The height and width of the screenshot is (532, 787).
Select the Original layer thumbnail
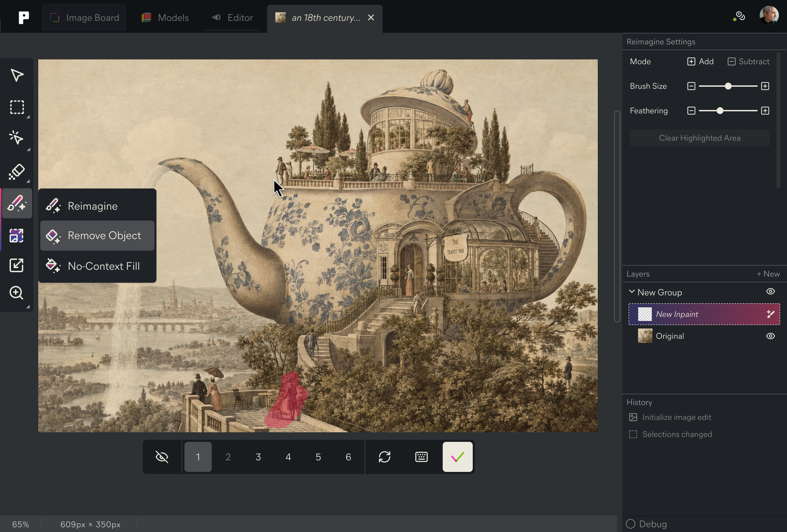tap(645, 336)
